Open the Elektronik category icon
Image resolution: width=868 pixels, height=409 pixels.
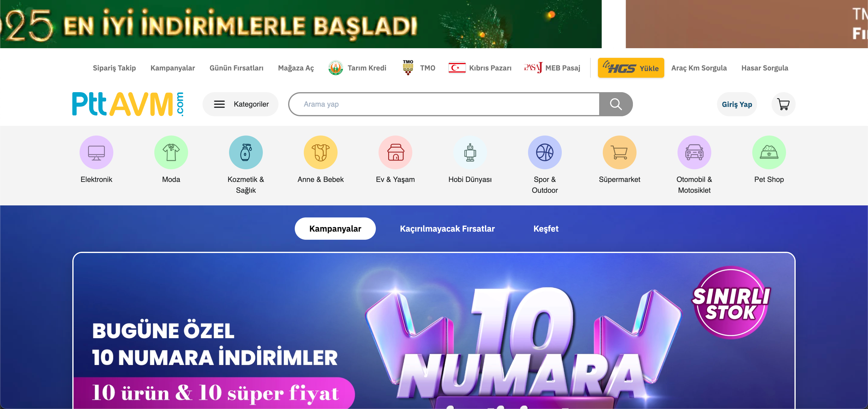point(96,152)
